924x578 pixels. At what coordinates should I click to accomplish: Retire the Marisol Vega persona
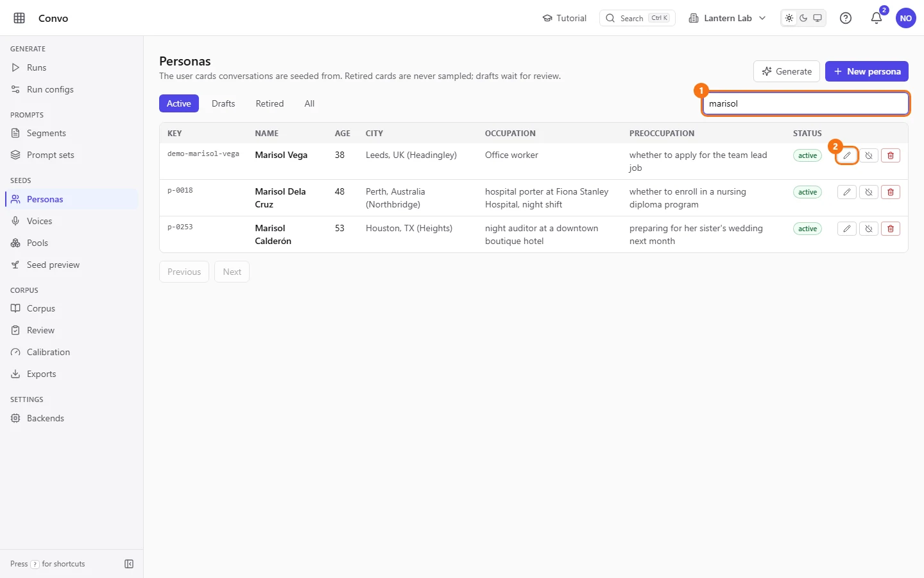869,155
